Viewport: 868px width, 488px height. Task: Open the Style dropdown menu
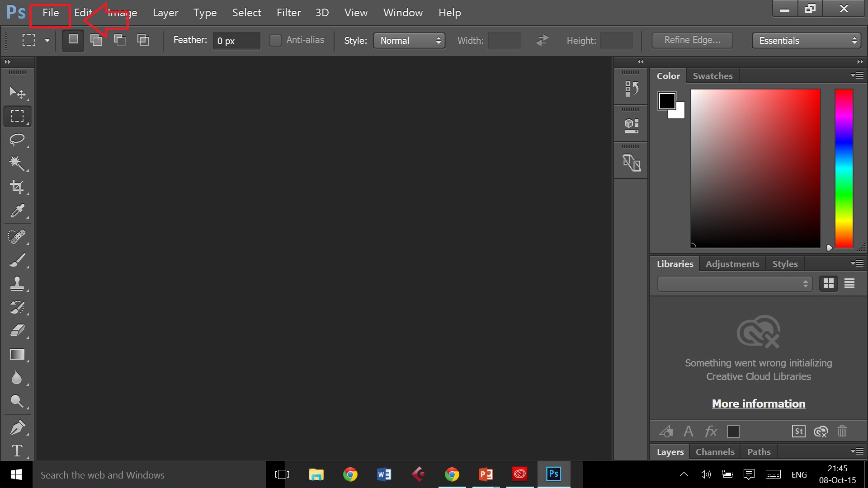click(409, 40)
